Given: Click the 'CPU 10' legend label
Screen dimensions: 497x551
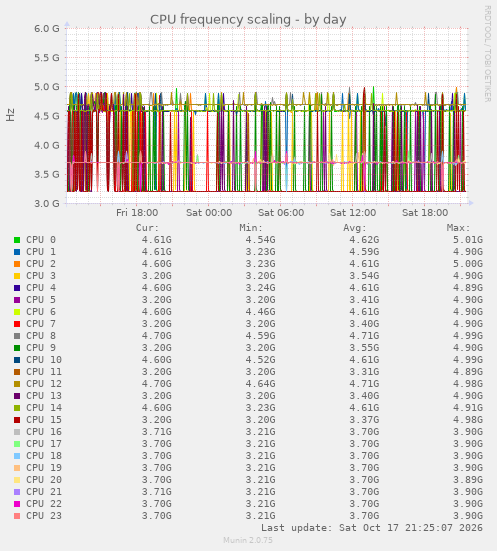Looking at the screenshot, I should (x=44, y=360).
